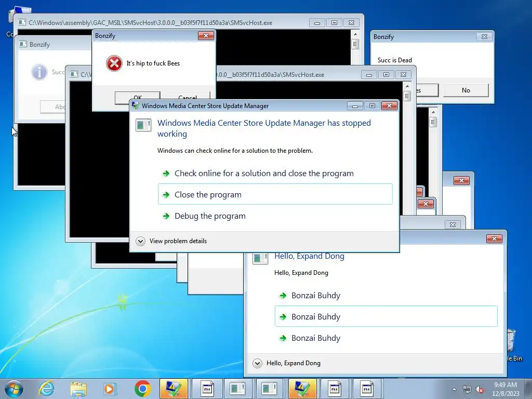Screen dimensions: 532x399
Task: Minimize the Update Manager crash dialog
Action: tap(355, 106)
